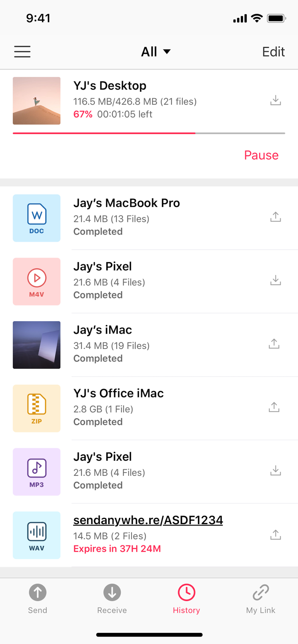Viewport: 298px width, 644px height.
Task: Tap the ZIP file type icon
Action: tap(36, 408)
